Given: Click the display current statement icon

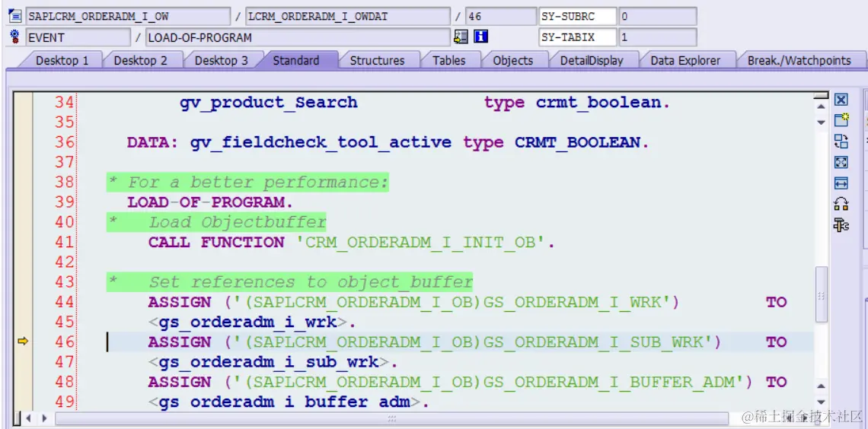Looking at the screenshot, I should (461, 37).
